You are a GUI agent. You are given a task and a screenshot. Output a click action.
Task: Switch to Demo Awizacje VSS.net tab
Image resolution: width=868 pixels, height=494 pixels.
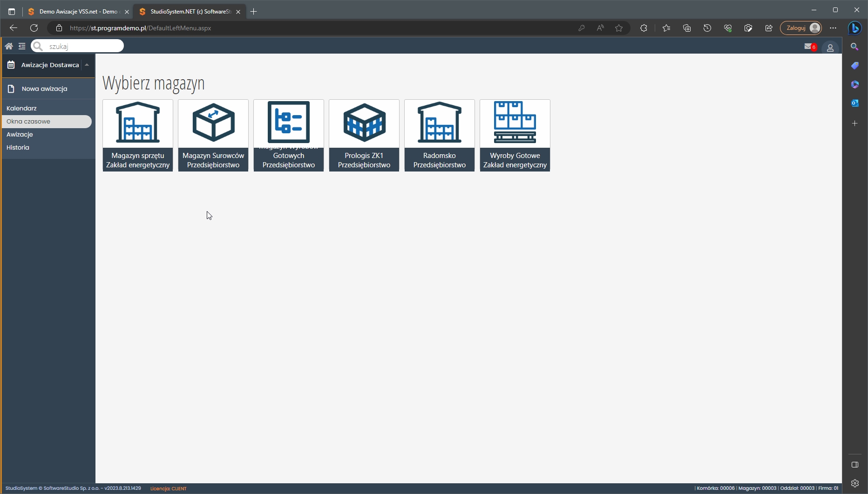click(75, 12)
